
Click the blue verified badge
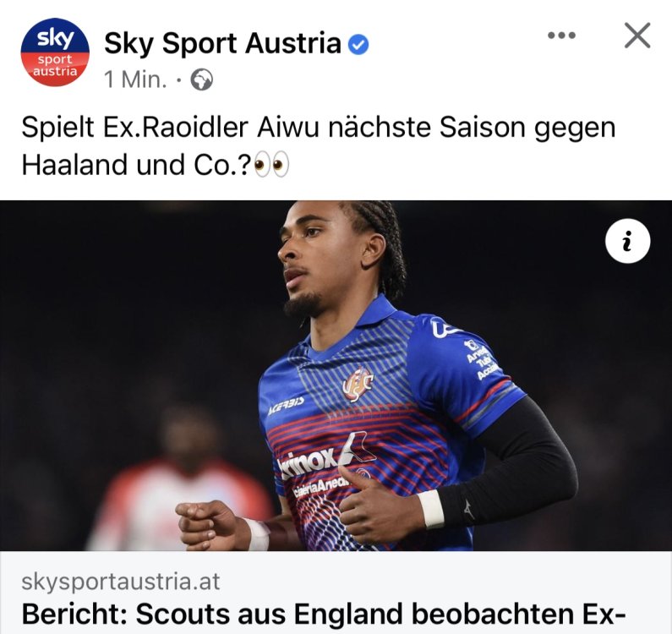[358, 45]
